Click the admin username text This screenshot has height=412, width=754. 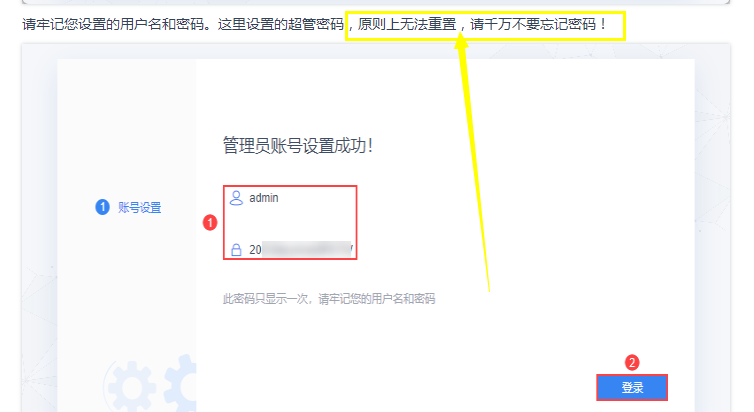264,198
